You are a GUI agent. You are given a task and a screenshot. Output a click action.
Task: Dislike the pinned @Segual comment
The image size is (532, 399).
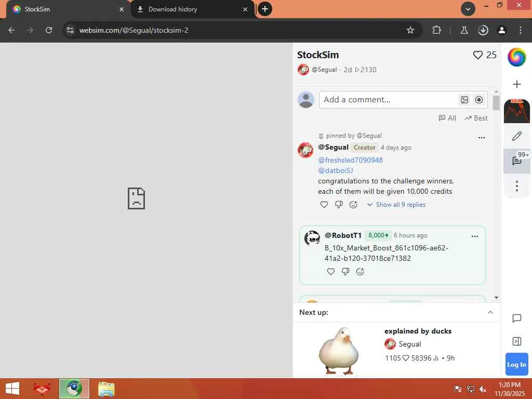[x=339, y=205]
